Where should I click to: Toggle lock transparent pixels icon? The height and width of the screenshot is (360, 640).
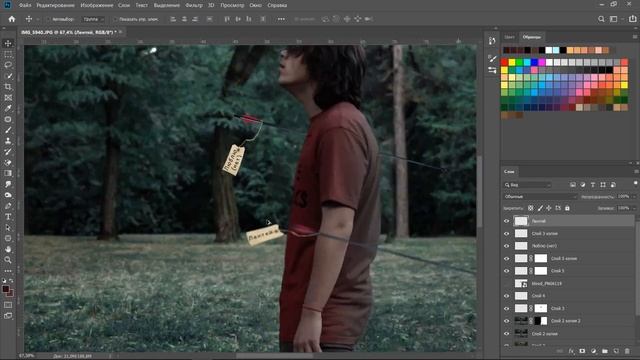(530, 208)
